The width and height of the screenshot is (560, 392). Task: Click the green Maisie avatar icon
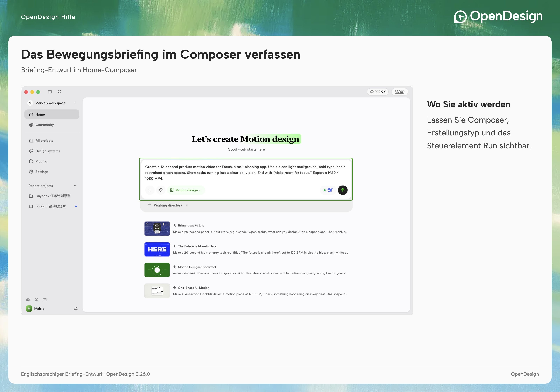coord(29,309)
